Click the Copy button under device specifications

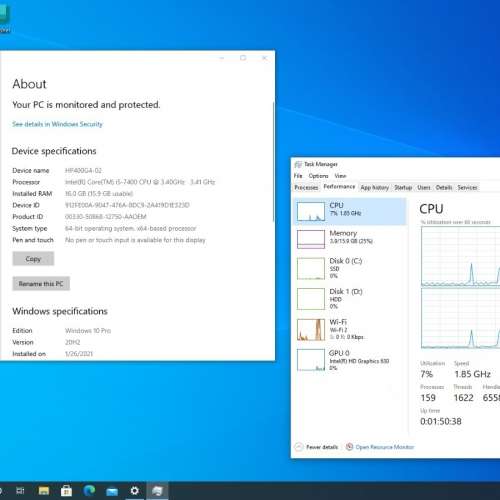click(33, 259)
